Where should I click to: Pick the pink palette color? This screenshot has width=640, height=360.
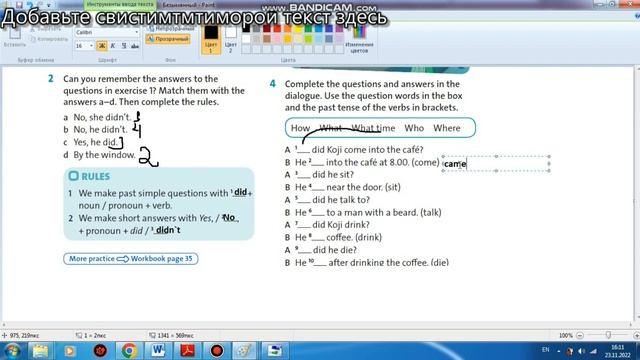point(278,39)
